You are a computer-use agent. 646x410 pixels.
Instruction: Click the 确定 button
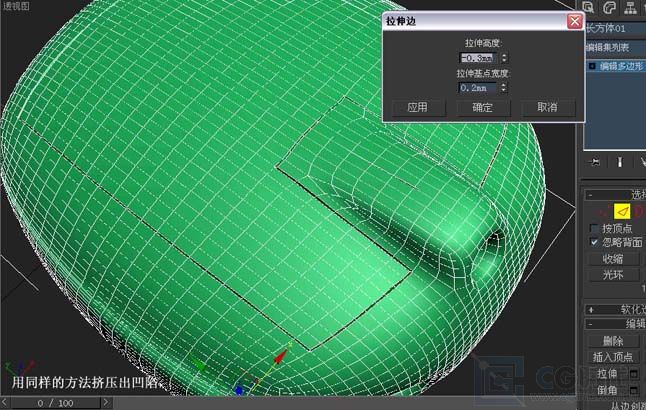pyautogui.click(x=483, y=108)
